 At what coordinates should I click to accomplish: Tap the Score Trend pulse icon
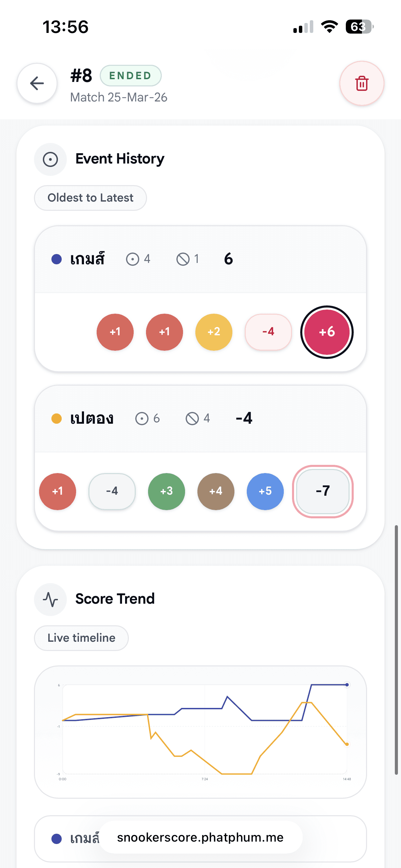click(x=50, y=600)
